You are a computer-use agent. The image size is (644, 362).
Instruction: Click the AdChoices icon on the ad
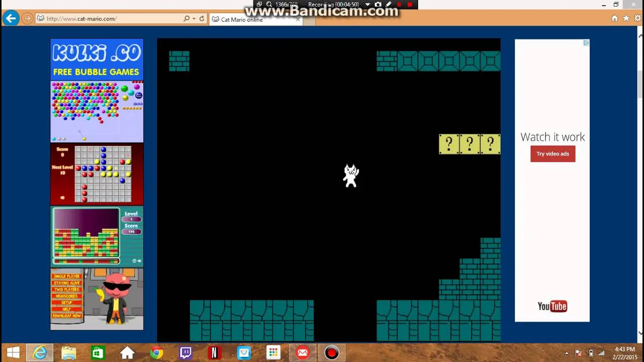pos(586,43)
